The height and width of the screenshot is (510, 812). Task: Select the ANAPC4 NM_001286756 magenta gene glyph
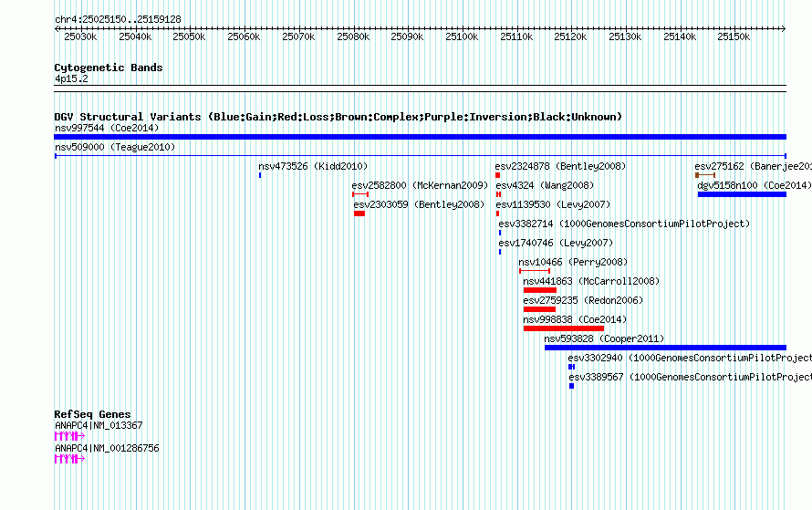tap(69, 459)
